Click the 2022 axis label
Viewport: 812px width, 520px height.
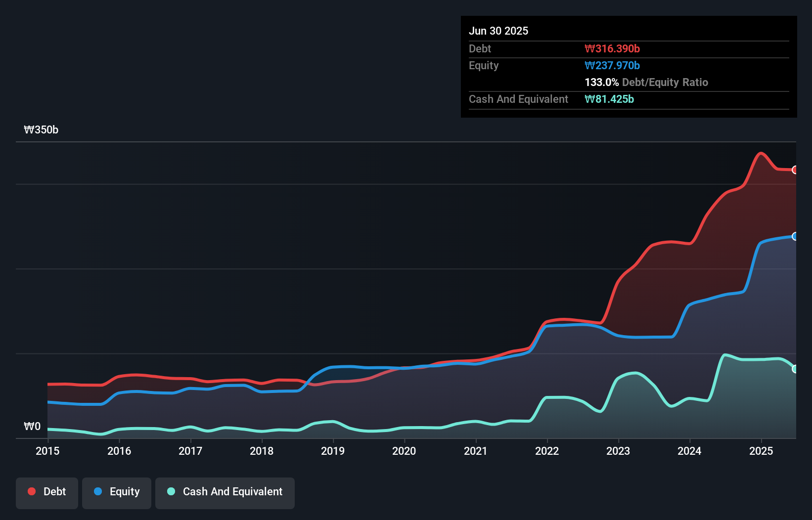[x=547, y=451]
